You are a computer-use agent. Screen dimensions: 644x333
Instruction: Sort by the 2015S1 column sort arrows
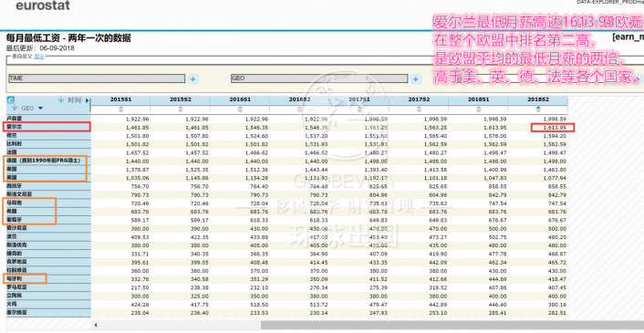(x=120, y=109)
